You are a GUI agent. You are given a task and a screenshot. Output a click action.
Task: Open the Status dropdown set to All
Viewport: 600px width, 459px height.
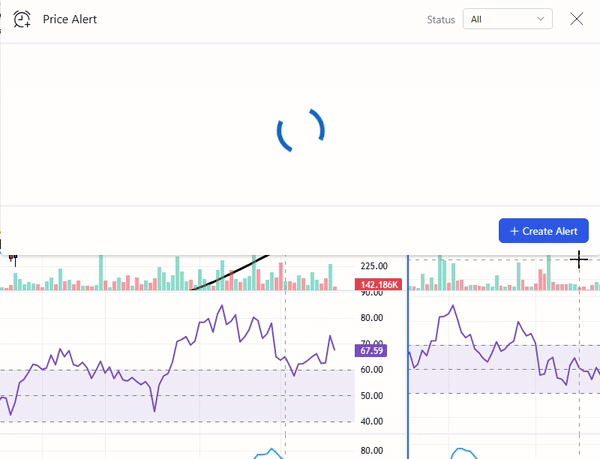point(507,19)
